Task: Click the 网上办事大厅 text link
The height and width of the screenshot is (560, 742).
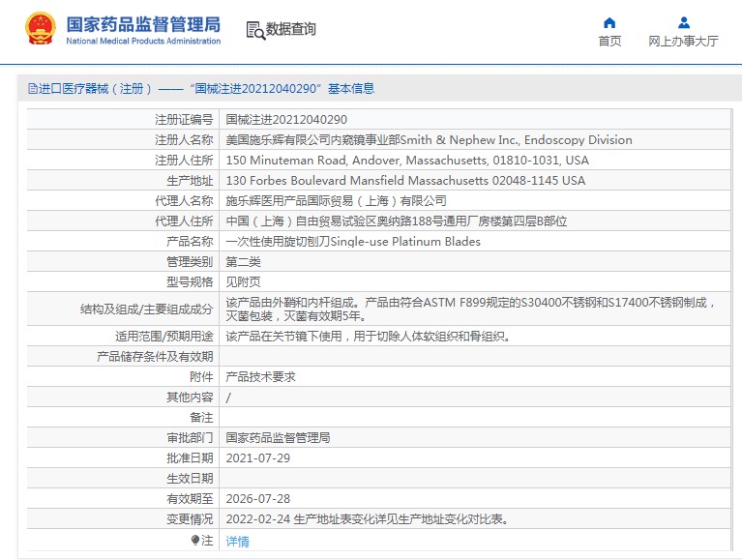Action: (x=683, y=42)
